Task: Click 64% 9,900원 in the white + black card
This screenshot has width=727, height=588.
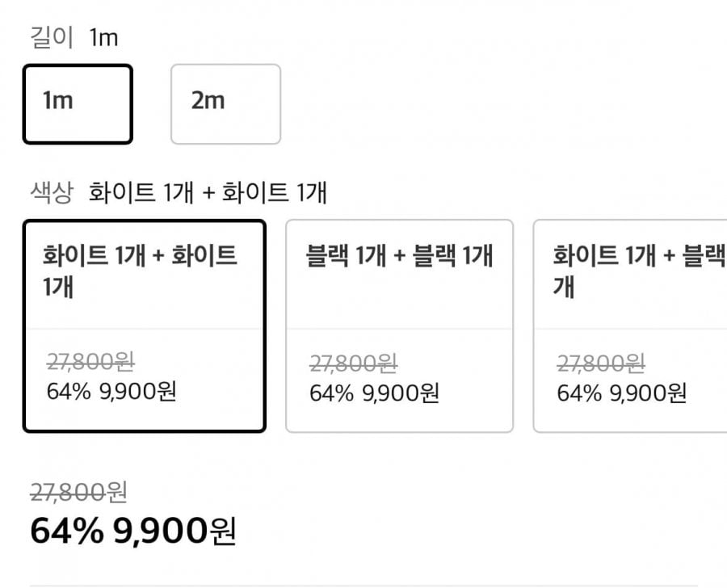Action: tap(621, 393)
